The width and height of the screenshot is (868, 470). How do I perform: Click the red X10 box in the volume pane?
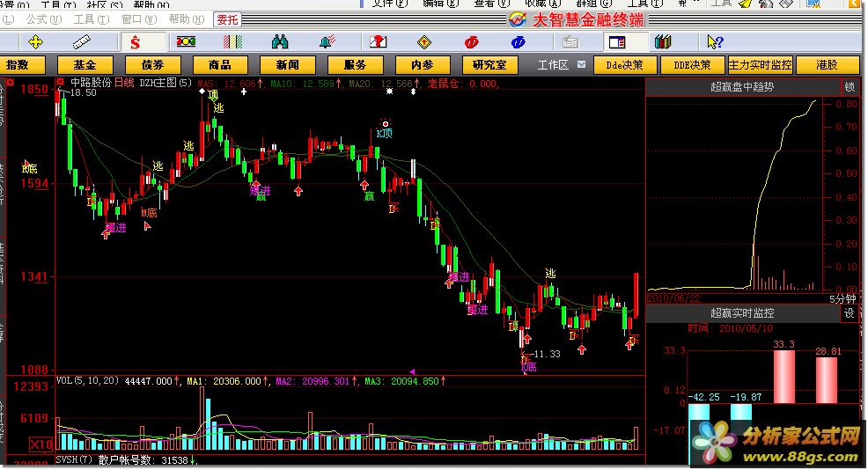point(41,444)
